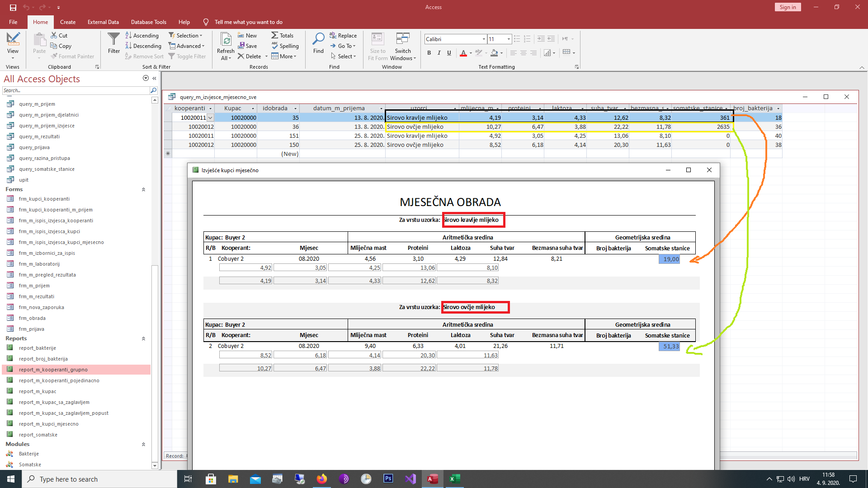
Task: Click bulleted list icon in Text Formatting
Action: pos(517,39)
